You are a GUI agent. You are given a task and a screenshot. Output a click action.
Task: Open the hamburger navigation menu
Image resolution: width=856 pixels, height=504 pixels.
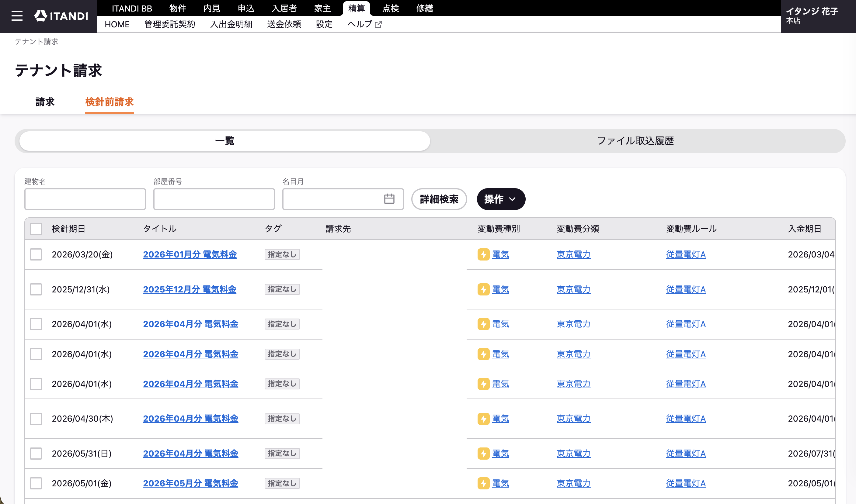(17, 16)
